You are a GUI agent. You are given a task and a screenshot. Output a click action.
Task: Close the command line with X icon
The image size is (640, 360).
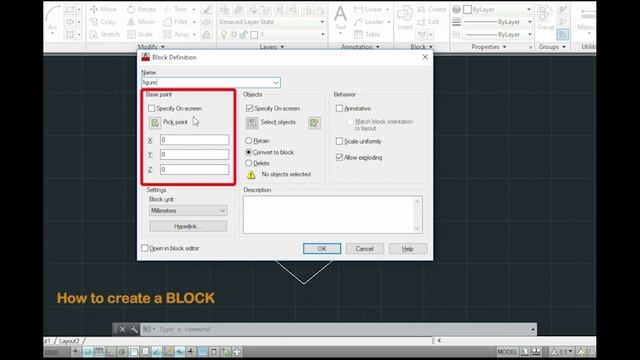pos(122,329)
